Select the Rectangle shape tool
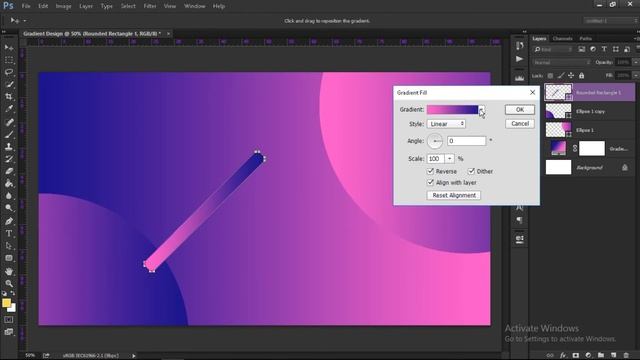The image size is (640, 360). (9, 258)
